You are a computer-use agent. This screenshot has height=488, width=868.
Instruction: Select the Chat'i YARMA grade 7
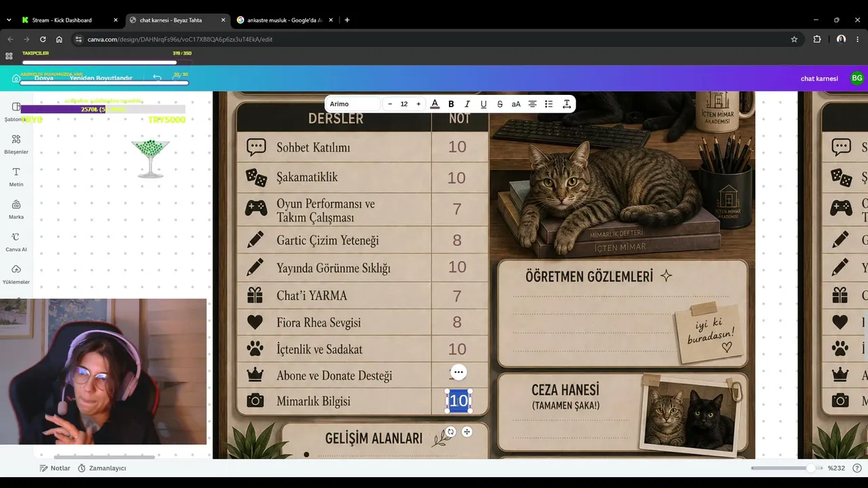pyautogui.click(x=457, y=296)
